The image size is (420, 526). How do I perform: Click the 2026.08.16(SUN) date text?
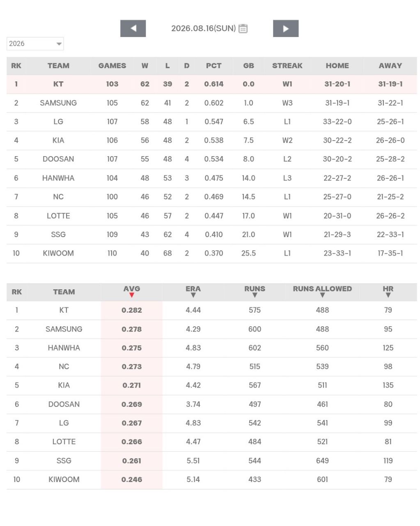click(x=204, y=28)
